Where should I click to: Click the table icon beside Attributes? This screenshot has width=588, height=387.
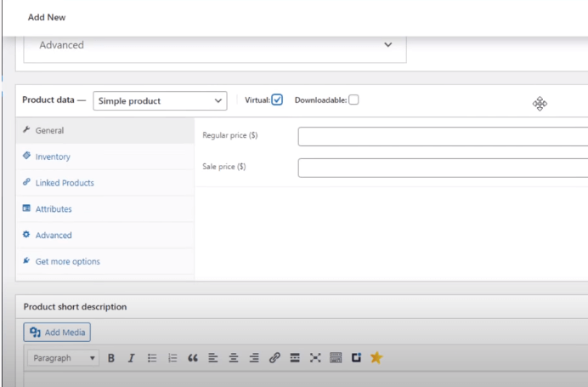26,208
